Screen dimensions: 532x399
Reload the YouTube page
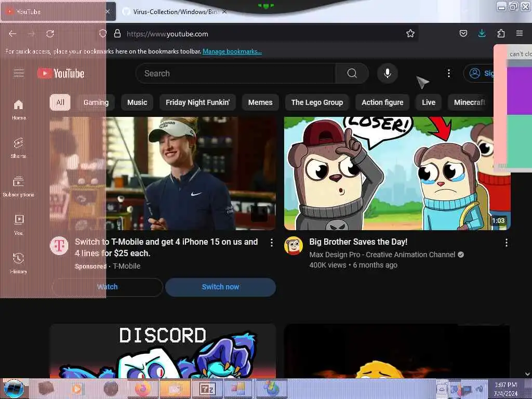point(50,34)
